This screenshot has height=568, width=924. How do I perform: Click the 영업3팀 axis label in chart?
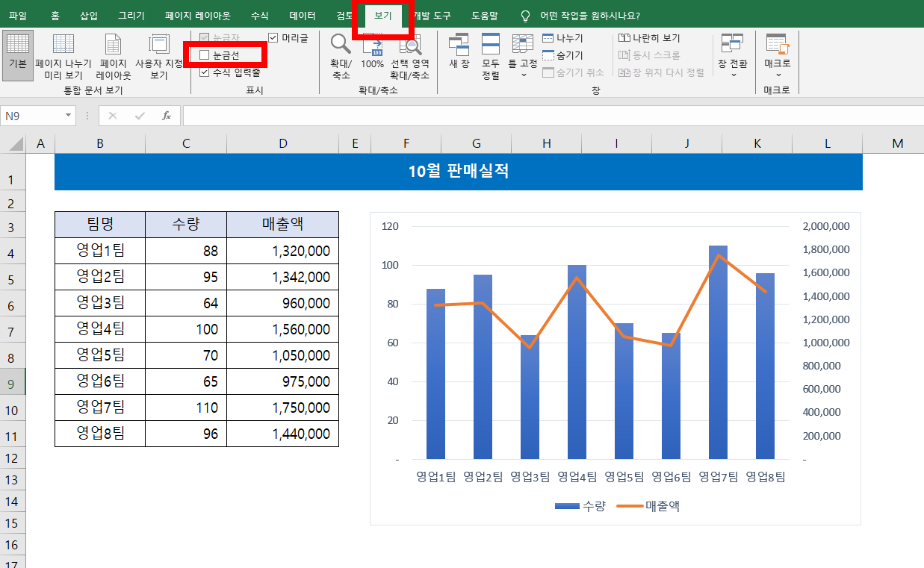pos(530,476)
